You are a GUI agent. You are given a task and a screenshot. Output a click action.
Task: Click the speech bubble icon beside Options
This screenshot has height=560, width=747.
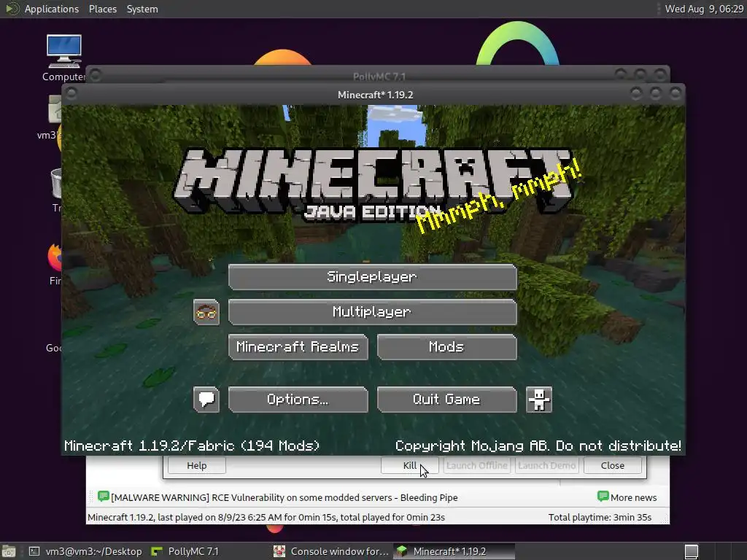[206, 399]
